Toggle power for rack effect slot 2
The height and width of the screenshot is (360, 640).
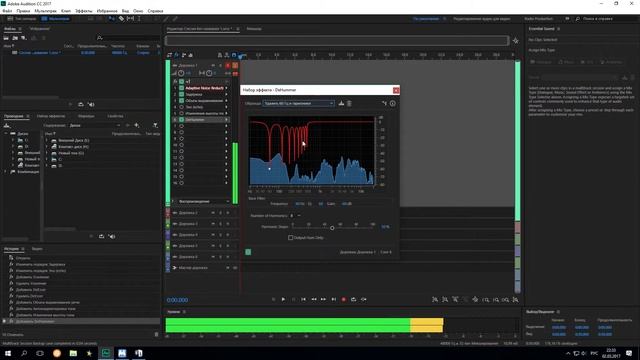click(x=182, y=94)
